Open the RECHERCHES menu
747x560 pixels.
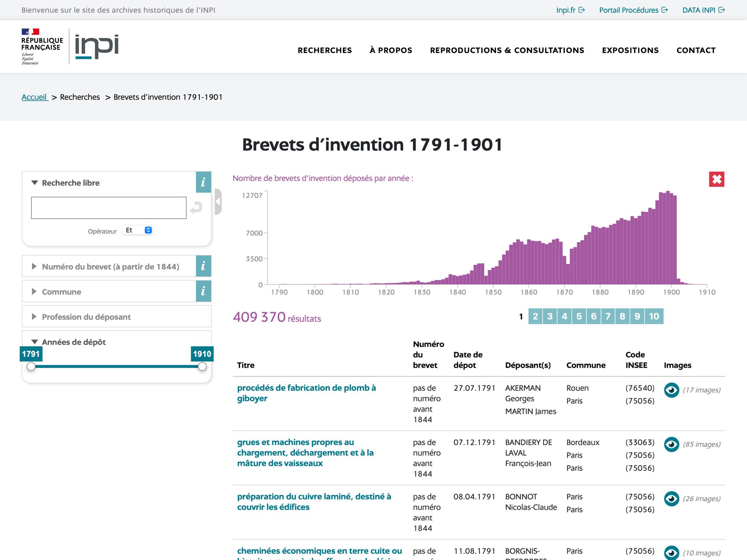(x=325, y=50)
